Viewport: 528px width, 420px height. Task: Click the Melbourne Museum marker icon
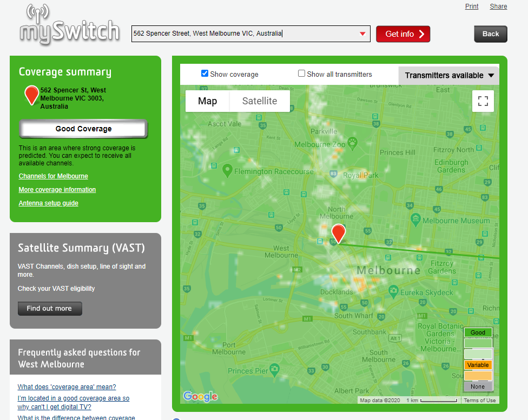click(416, 220)
